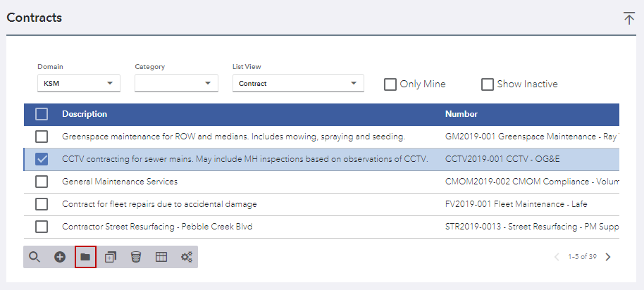Screen dimensions: 644x290
Task: Go to next page of contracts
Action: (x=609, y=257)
